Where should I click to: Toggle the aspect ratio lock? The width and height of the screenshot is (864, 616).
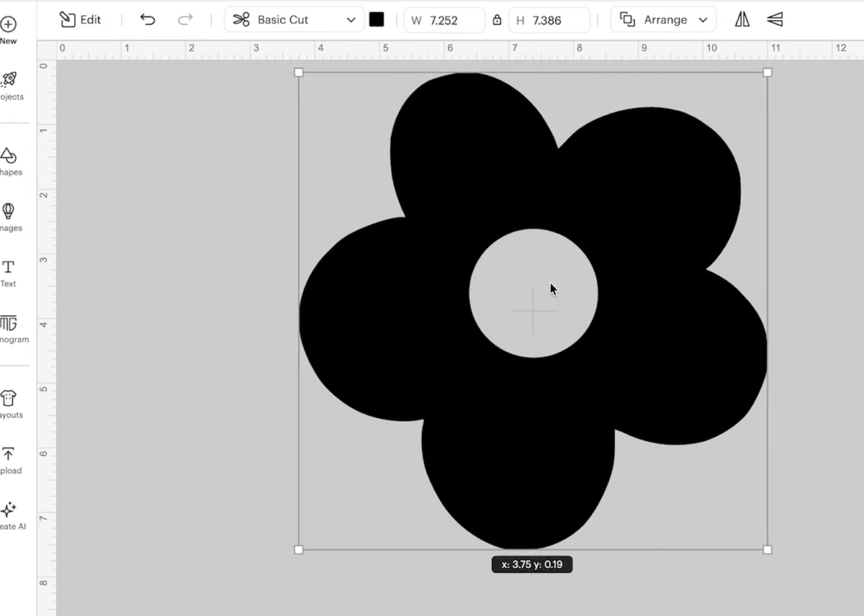point(497,20)
